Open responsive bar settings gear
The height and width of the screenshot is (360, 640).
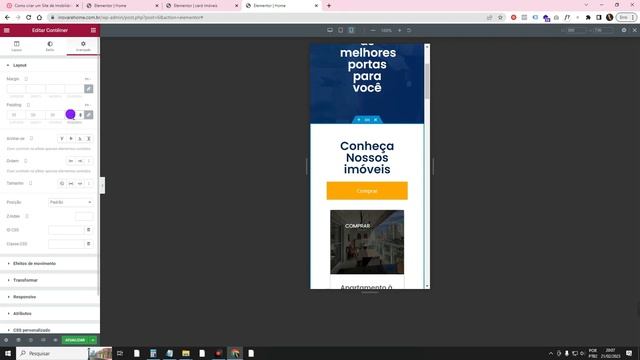pyautogui.click(x=624, y=30)
